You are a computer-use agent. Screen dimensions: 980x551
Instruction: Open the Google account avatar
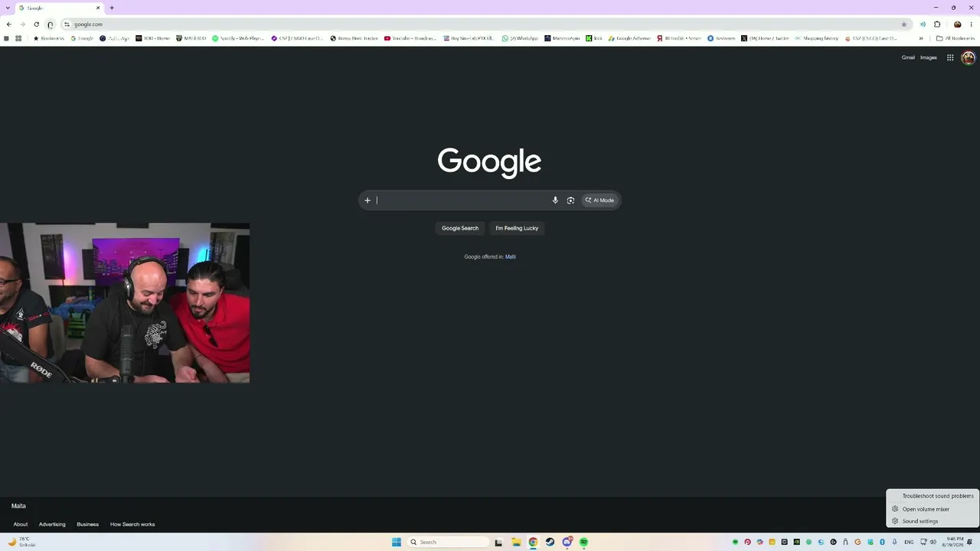coord(968,57)
